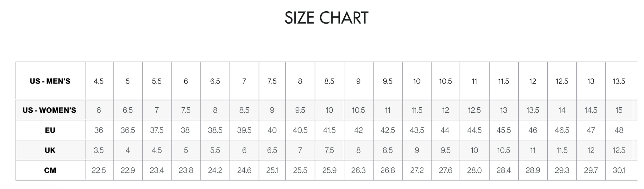Image resolution: width=644 pixels, height=189 pixels.
Task: Click the 26.3 cell in CM row
Action: (358, 170)
